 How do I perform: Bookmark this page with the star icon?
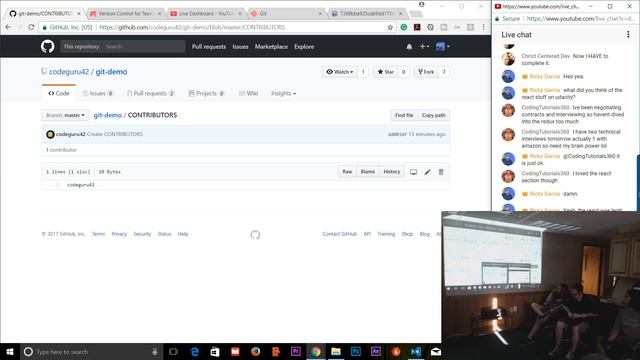(390, 27)
